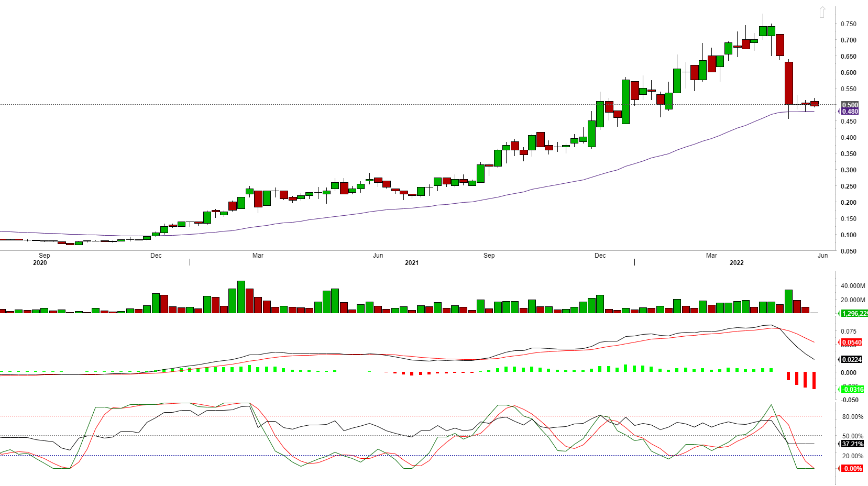Click the 80.00% oscillator axis label
The width and height of the screenshot is (868, 486).
point(853,417)
